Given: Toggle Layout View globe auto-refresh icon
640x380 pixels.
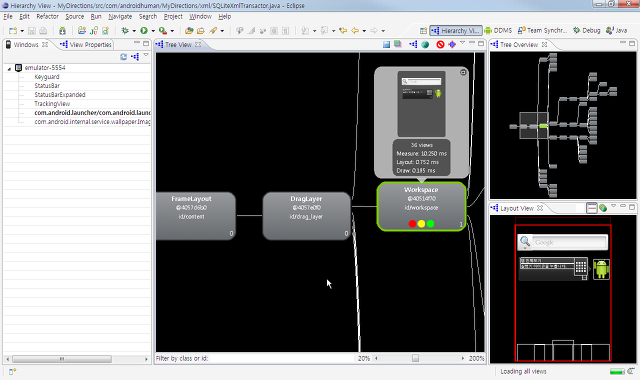Looking at the screenshot, I should (x=603, y=208).
